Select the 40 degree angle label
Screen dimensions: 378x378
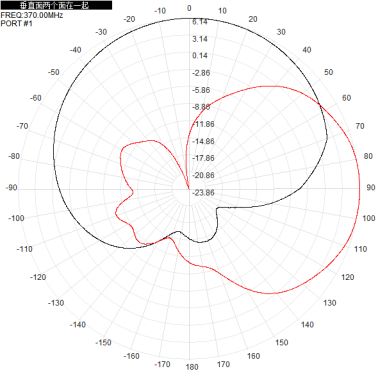(x=307, y=50)
